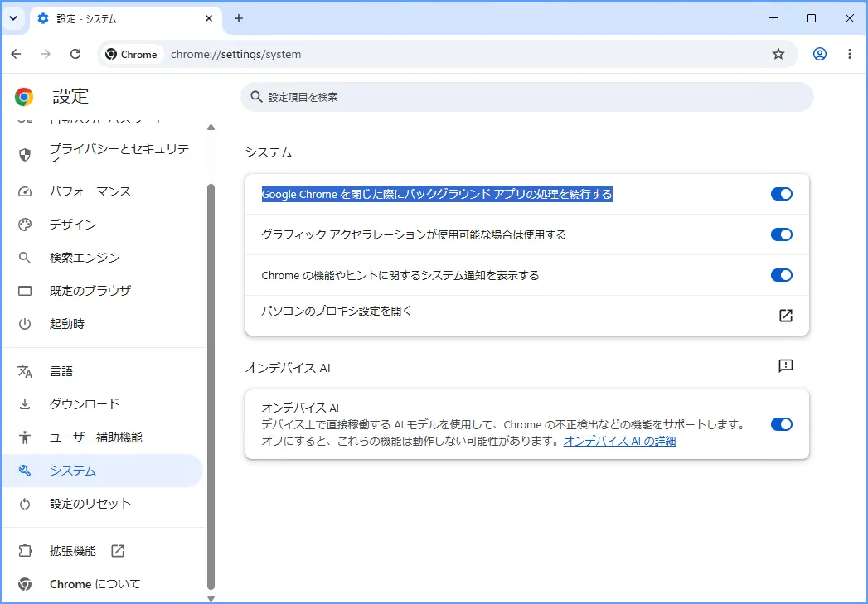Click パソコンのプロキシ設定を開く row
This screenshot has width=868, height=604.
pyautogui.click(x=527, y=316)
